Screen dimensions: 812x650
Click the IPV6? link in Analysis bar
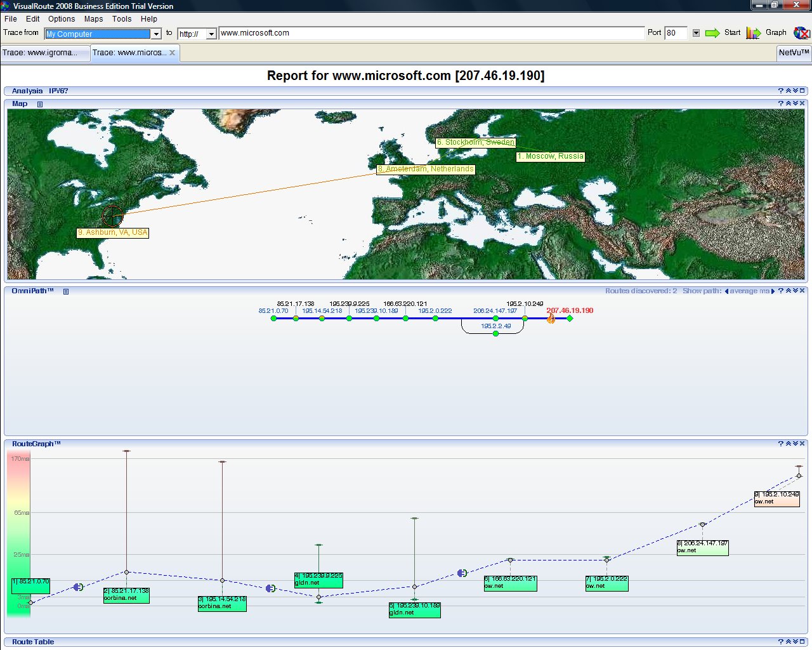[58, 91]
